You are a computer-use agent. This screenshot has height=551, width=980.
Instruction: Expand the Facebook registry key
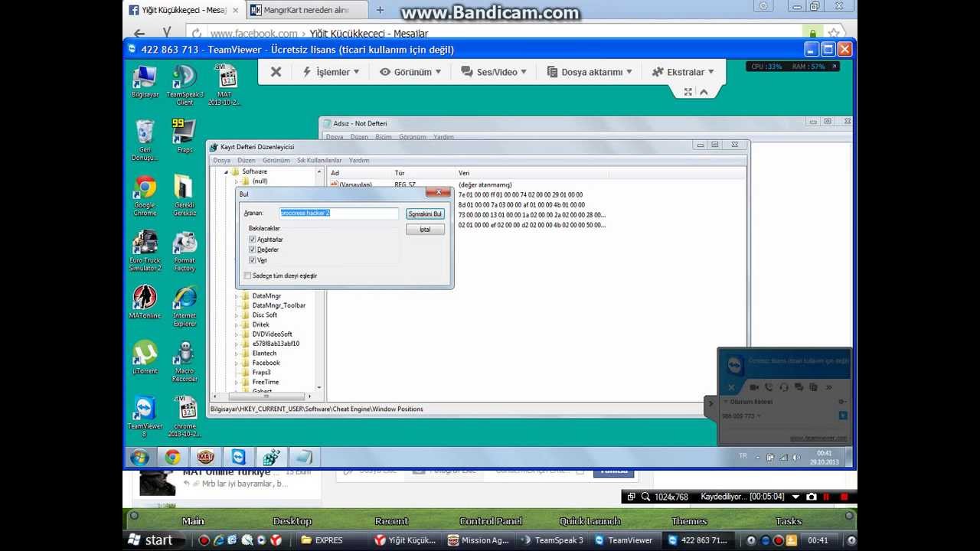[x=237, y=363]
